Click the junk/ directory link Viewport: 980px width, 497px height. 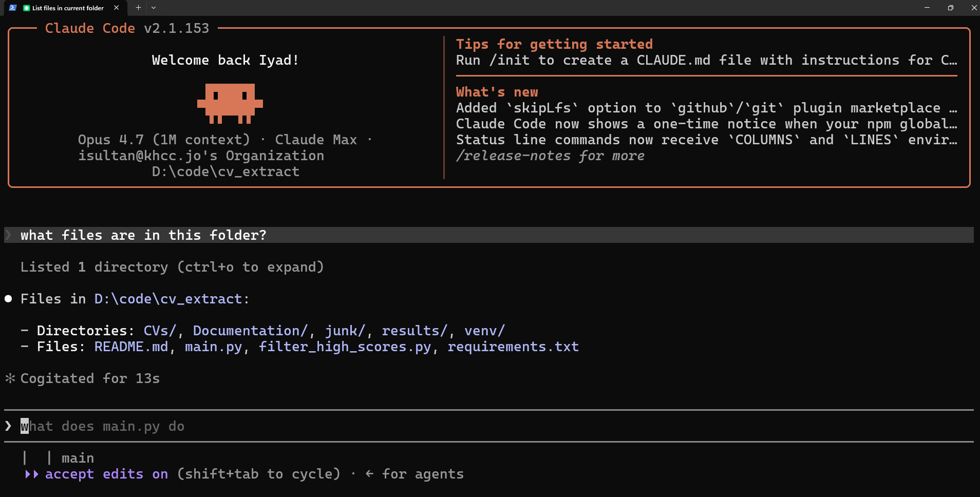(x=345, y=331)
